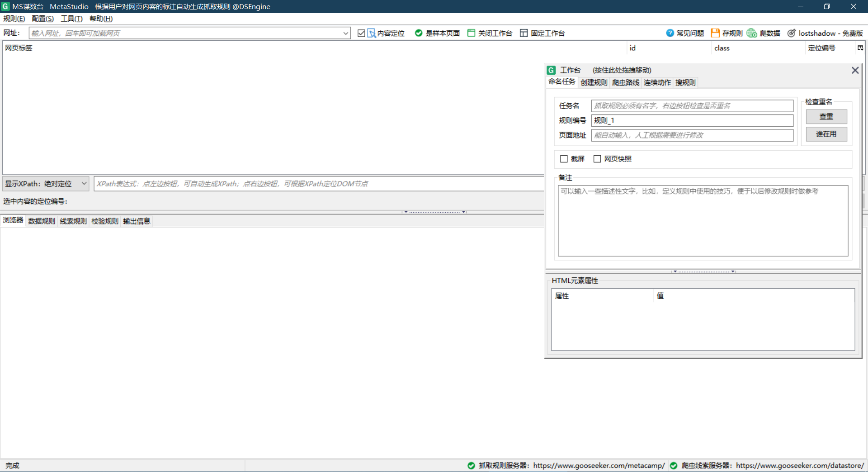Click the lostshadow account icon
Screen dimensions: 868x472
pos(792,33)
